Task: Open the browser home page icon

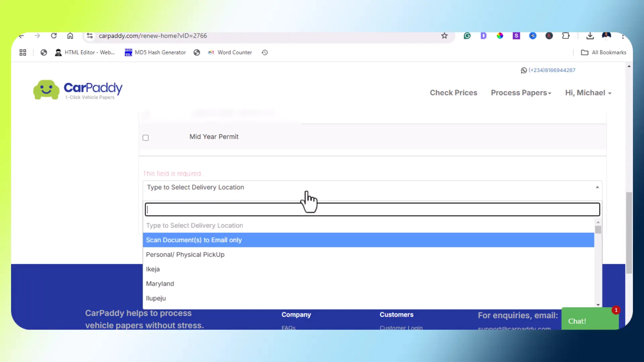Action: (70, 36)
